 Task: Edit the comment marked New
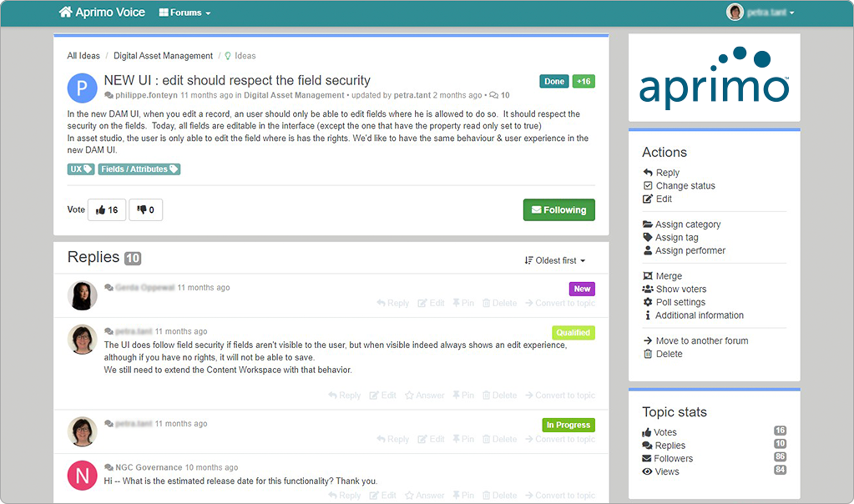tap(431, 303)
